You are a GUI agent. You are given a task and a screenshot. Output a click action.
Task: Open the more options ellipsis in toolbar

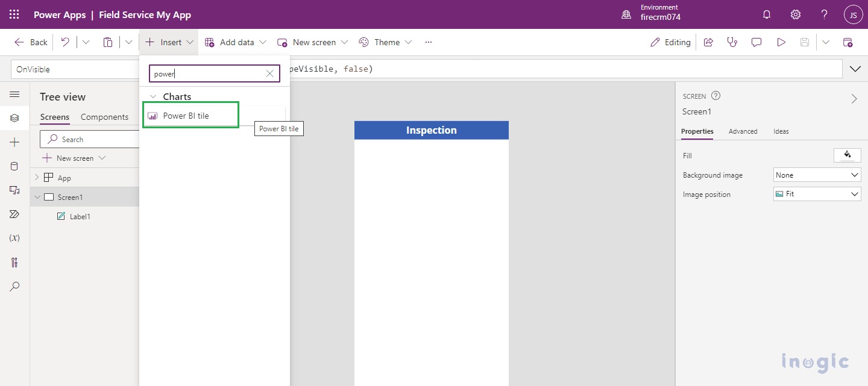429,42
